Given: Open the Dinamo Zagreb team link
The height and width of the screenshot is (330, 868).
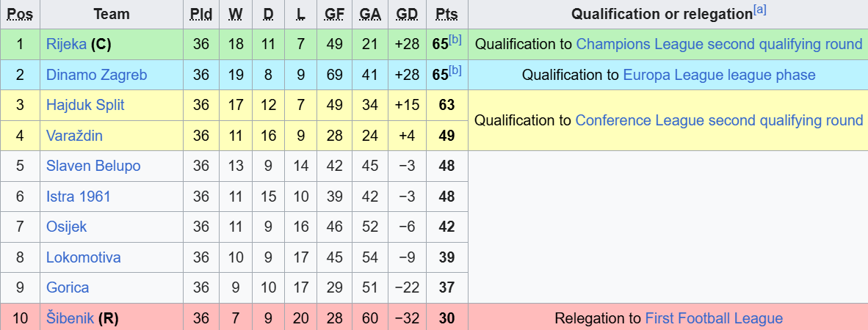Looking at the screenshot, I should (x=97, y=75).
